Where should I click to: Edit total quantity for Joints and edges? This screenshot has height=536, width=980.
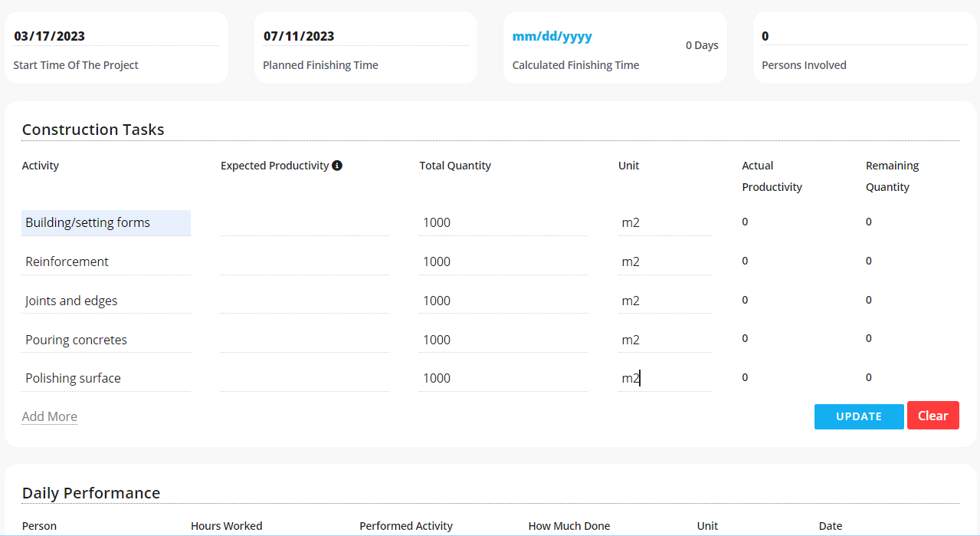pos(503,301)
